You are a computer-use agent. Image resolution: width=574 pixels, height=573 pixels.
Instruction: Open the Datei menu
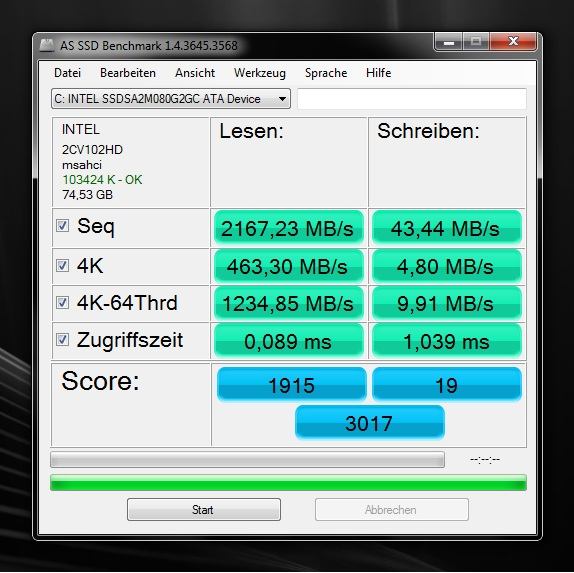67,73
